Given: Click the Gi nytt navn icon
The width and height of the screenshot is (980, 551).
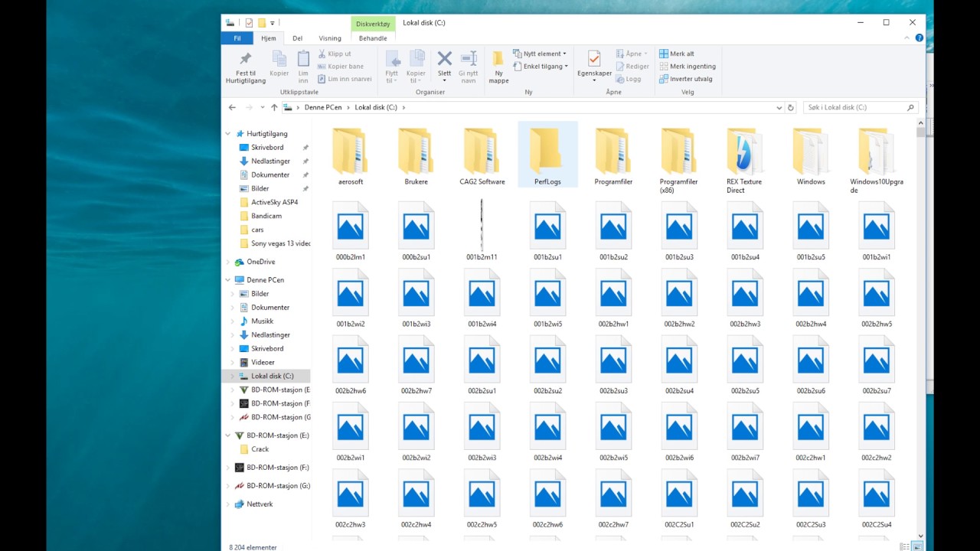Looking at the screenshot, I should pos(468,59).
